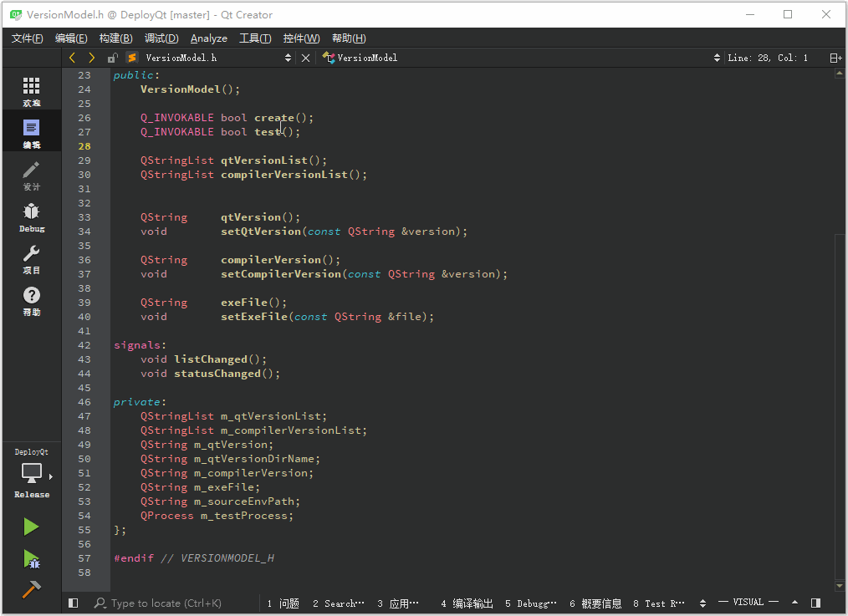Open Design mode (设计) pencil icon
Viewport: 848px width, 616px height.
[32, 170]
